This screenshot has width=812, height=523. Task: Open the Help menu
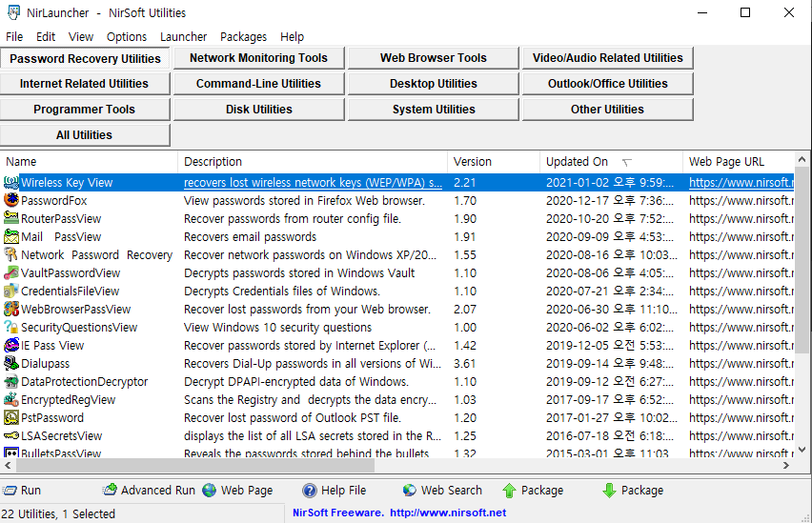coord(292,37)
